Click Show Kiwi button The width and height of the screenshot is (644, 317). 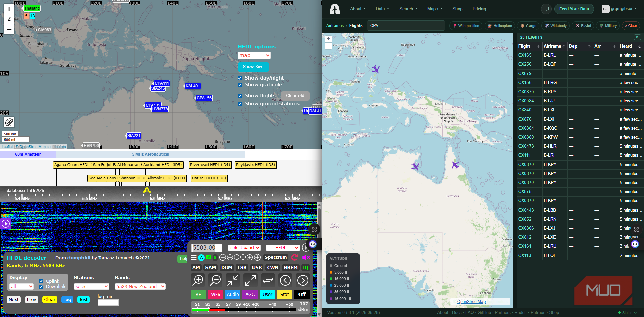point(253,67)
